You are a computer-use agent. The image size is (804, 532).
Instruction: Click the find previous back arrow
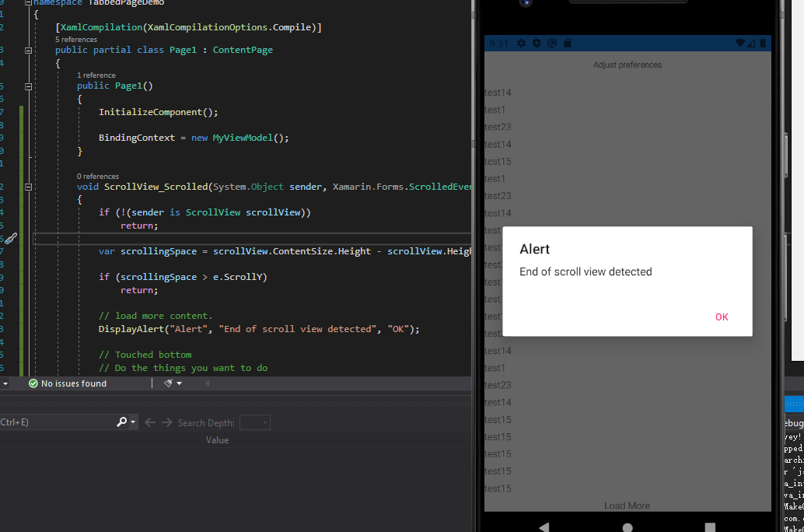click(150, 422)
